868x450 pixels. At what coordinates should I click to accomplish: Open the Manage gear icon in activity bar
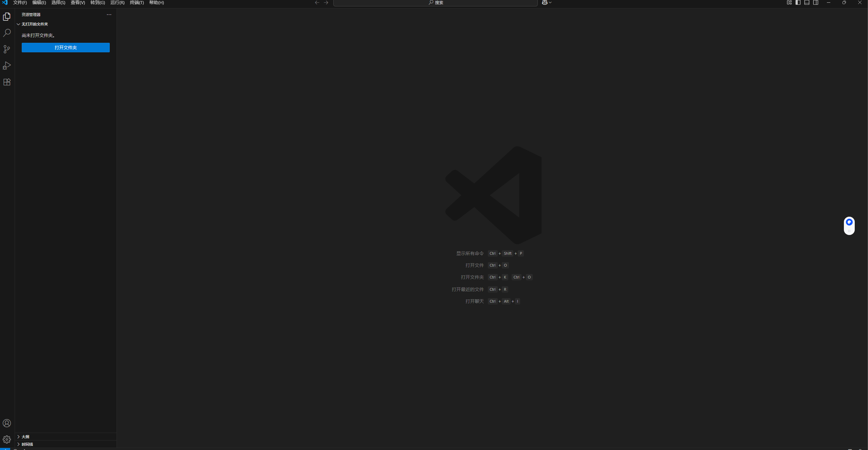click(x=7, y=439)
